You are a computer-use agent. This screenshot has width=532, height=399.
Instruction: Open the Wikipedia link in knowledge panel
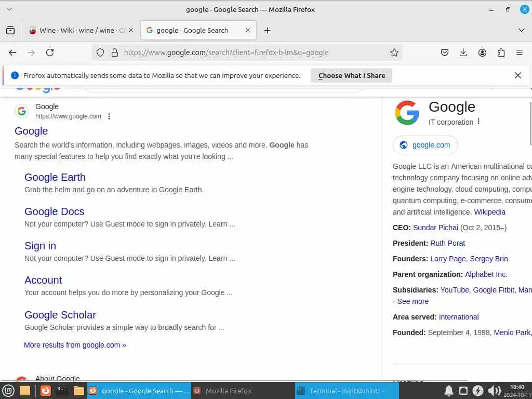tap(489, 212)
